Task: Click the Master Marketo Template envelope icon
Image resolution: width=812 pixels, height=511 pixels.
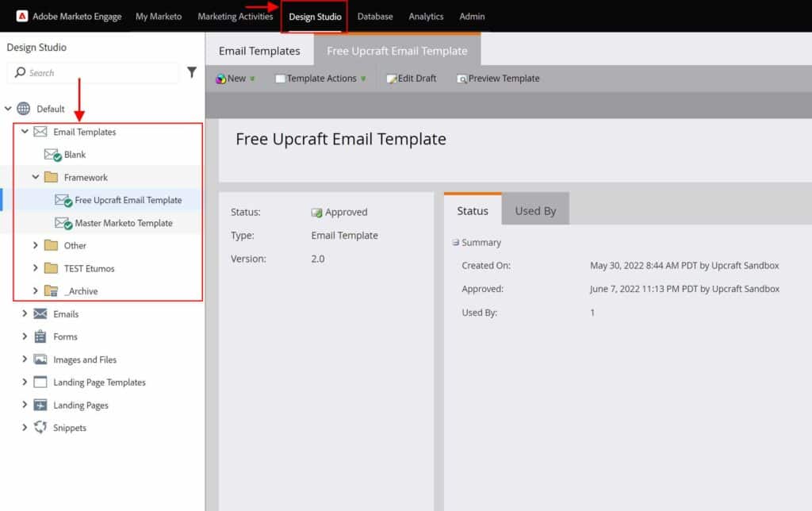Action: click(x=63, y=224)
